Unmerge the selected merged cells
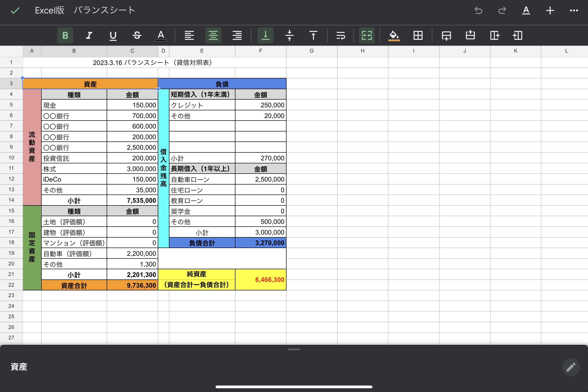Image resolution: width=588 pixels, height=392 pixels. coord(367,36)
